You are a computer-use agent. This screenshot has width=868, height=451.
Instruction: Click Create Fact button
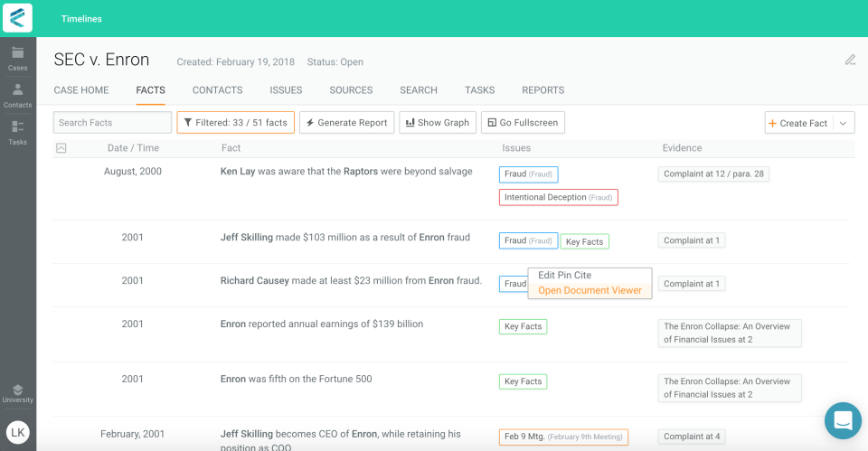pos(798,123)
